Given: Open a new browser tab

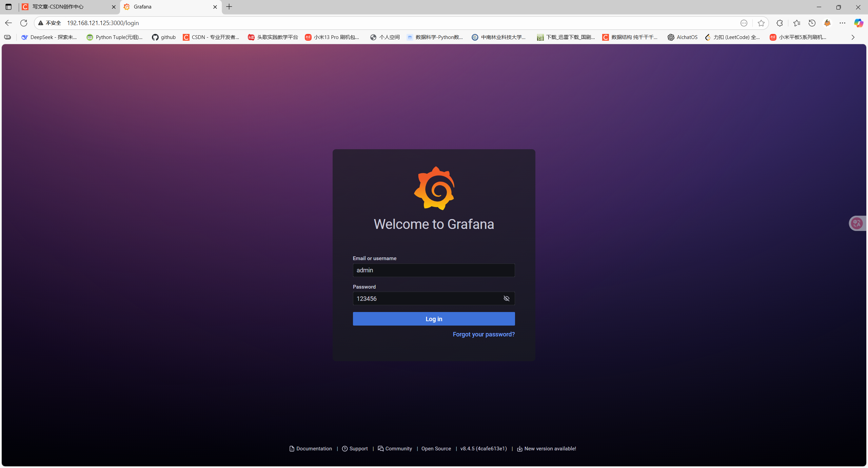Looking at the screenshot, I should [x=229, y=7].
